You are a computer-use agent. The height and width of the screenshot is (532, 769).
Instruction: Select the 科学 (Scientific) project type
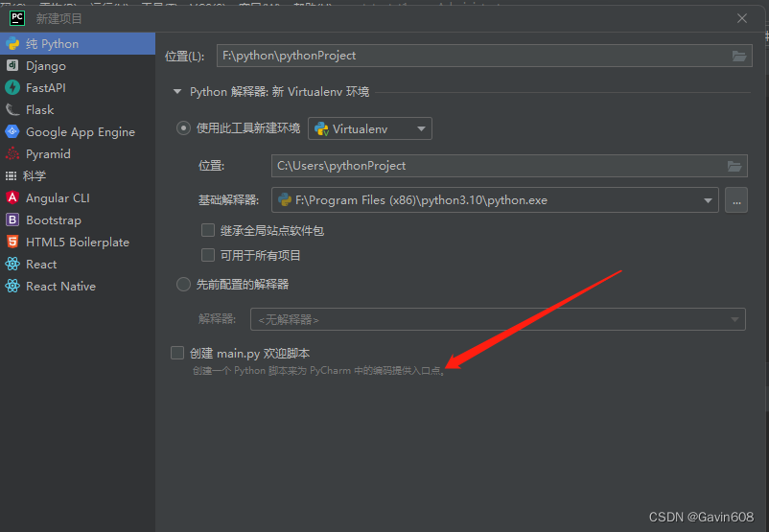pos(78,176)
